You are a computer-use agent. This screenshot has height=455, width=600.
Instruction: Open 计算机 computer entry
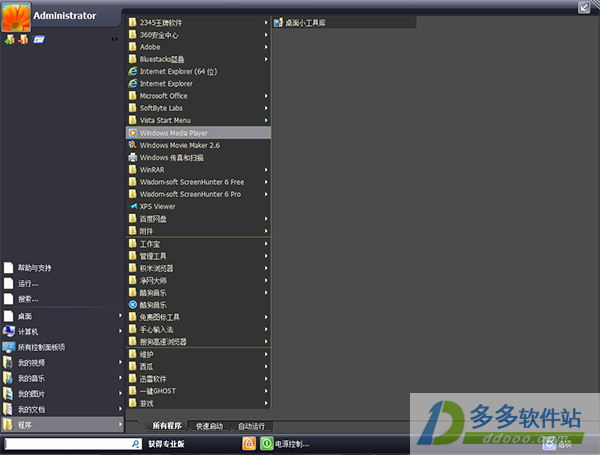[x=62, y=331]
